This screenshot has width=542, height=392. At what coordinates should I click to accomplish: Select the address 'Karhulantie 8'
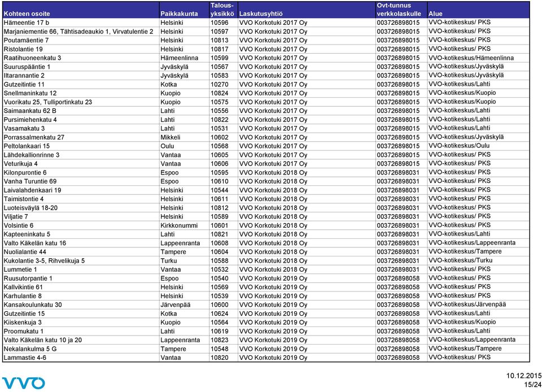(x=23, y=296)
